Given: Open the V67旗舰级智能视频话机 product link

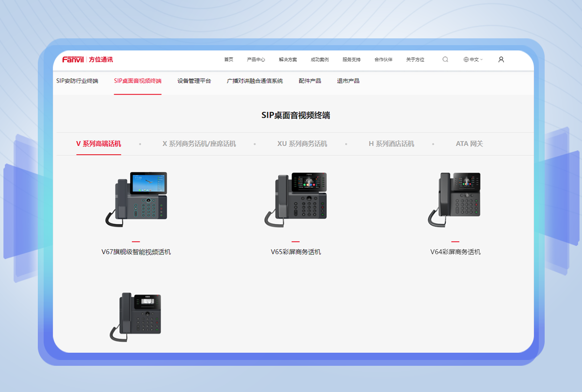Looking at the screenshot, I should (135, 251).
